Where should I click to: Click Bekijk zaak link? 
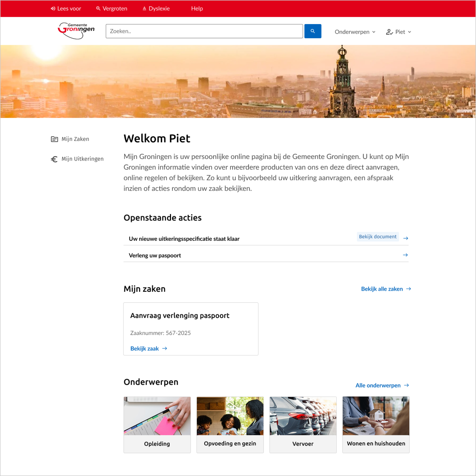click(x=145, y=349)
